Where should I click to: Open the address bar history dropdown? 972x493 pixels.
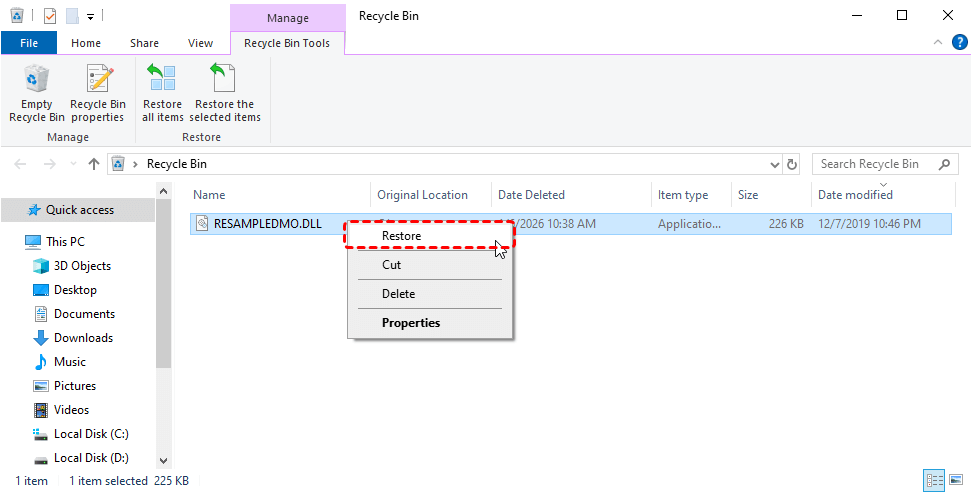775,164
